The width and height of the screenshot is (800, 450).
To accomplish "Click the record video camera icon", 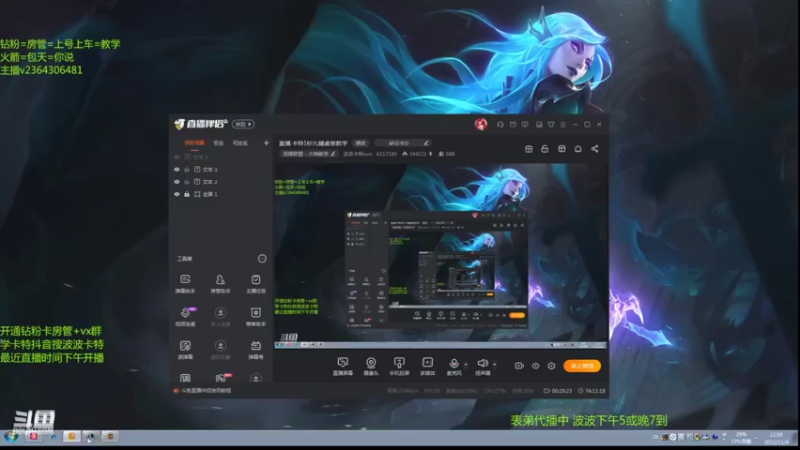I will (x=519, y=366).
